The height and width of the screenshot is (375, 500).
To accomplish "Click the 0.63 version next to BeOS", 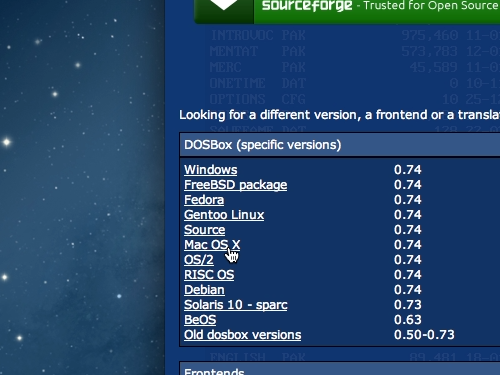I will click(x=408, y=320).
